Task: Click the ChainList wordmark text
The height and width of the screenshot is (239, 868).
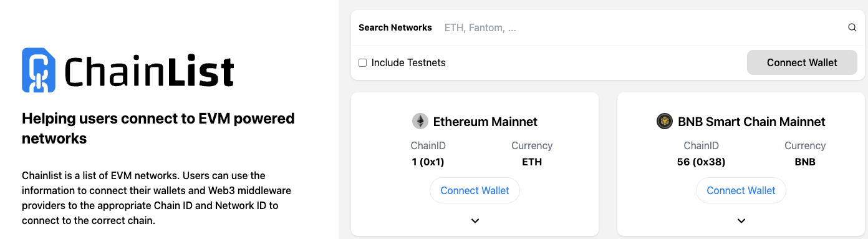Action: tap(150, 72)
